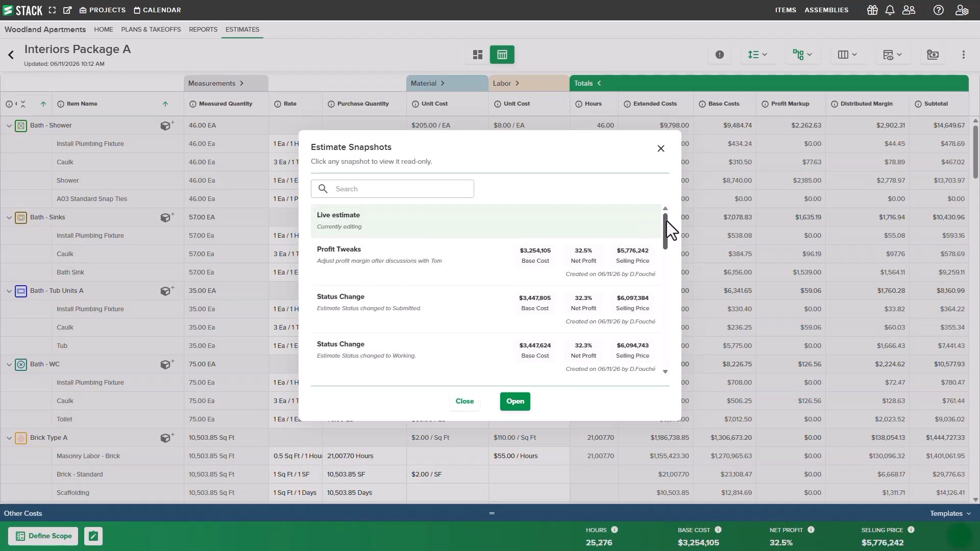980x551 pixels.
Task: Click info icon next to BASE COST total
Action: (x=718, y=530)
